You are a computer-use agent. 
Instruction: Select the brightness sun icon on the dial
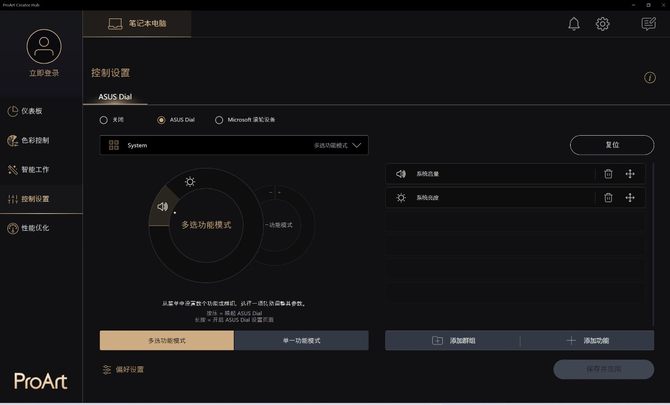pos(190,182)
